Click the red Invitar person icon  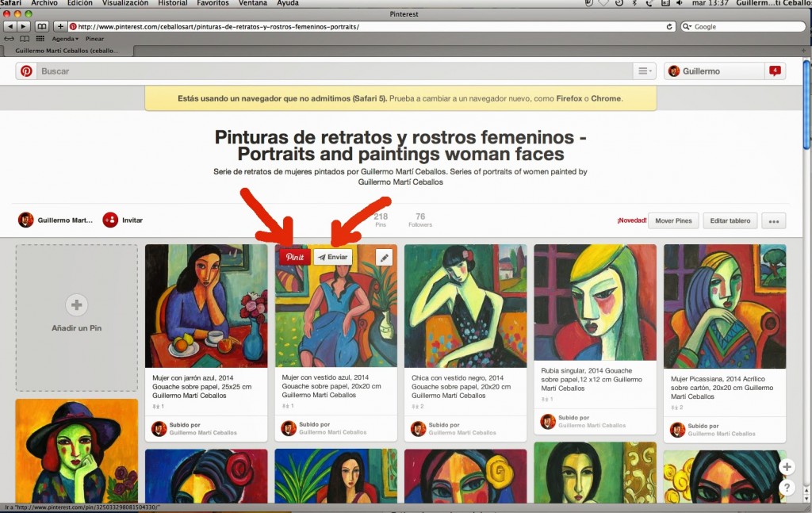pos(110,220)
